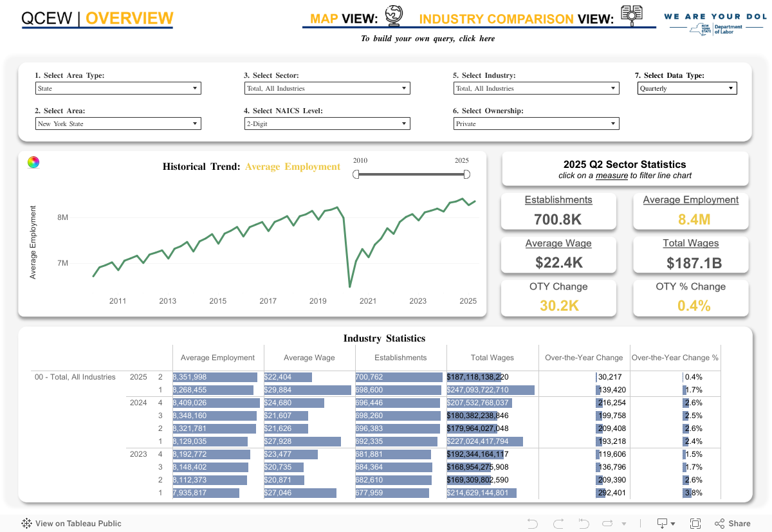The height and width of the screenshot is (532, 772).
Task: Open View on Tableau Public link
Action: (x=71, y=523)
